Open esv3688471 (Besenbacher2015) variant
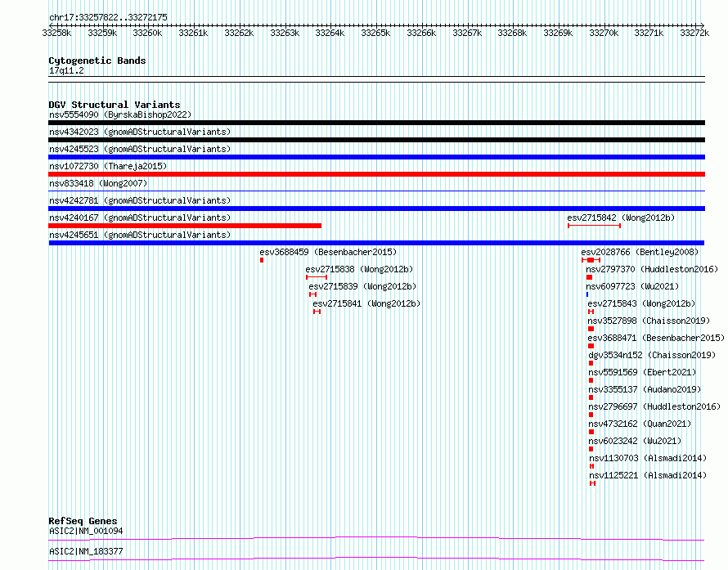 656,338
